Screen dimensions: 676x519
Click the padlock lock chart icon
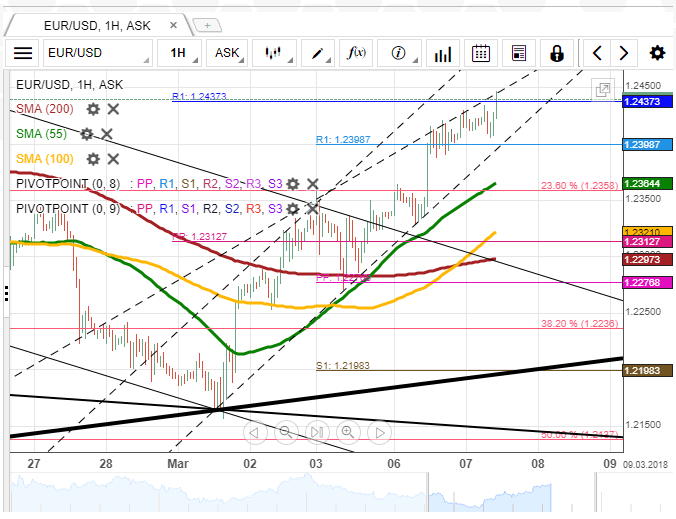tap(557, 53)
